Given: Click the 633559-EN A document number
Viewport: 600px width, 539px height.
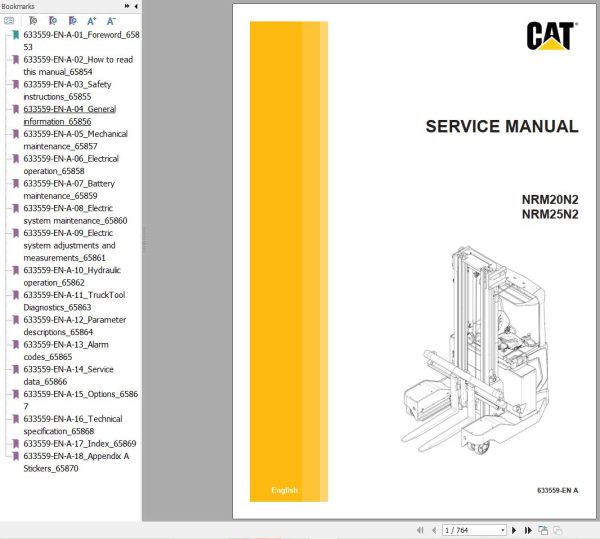Looking at the screenshot, I should click(x=558, y=490).
